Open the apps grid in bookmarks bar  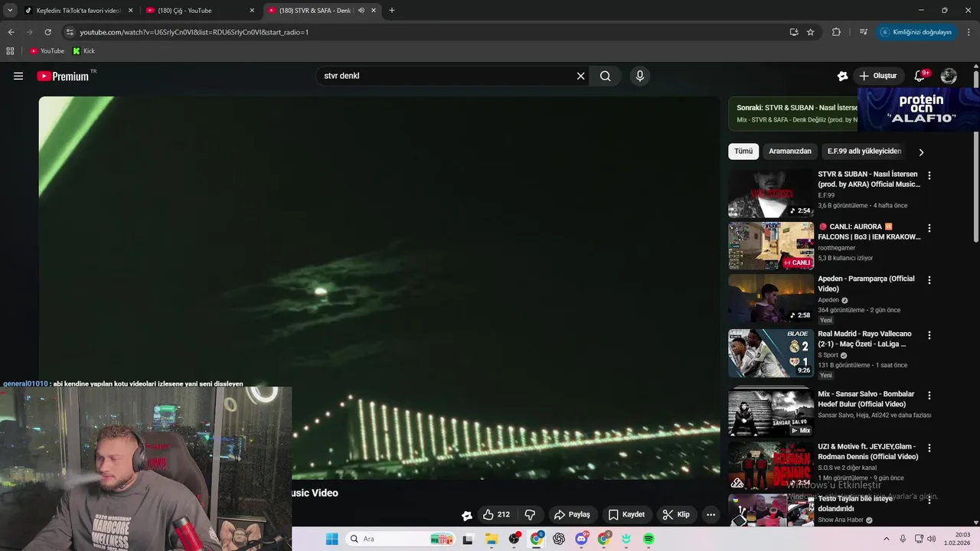[10, 51]
